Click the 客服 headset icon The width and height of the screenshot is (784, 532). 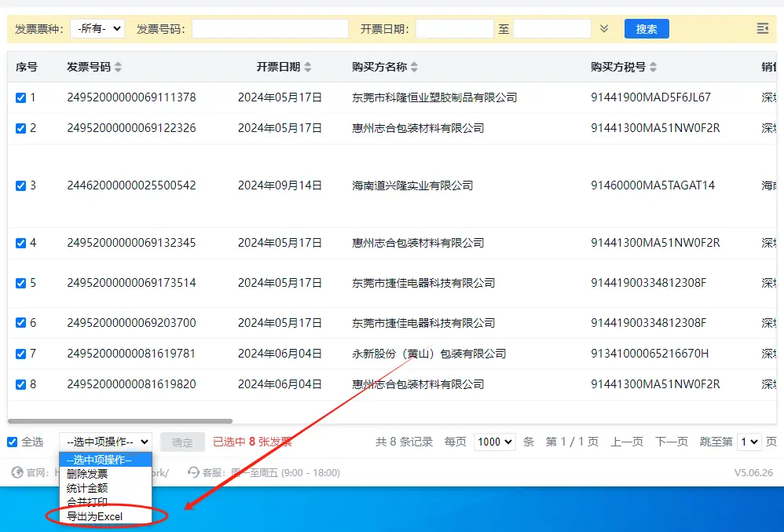point(193,472)
